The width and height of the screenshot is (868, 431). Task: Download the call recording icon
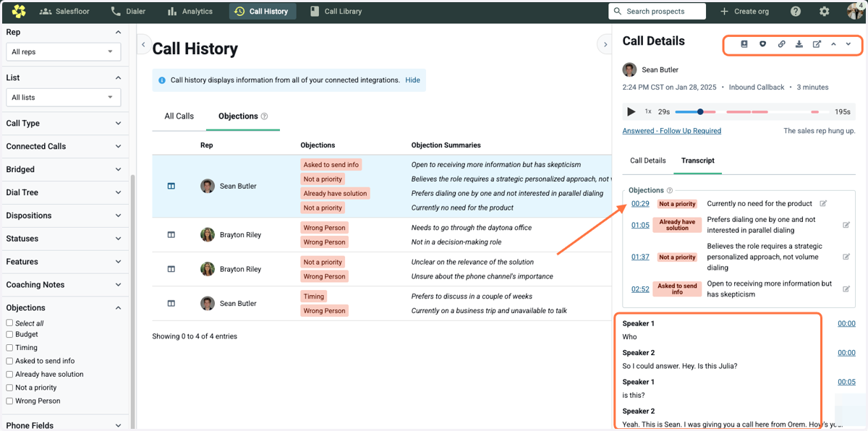pyautogui.click(x=799, y=44)
